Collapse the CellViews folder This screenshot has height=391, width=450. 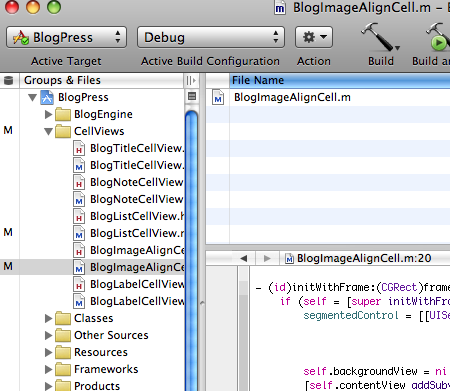coord(49,131)
